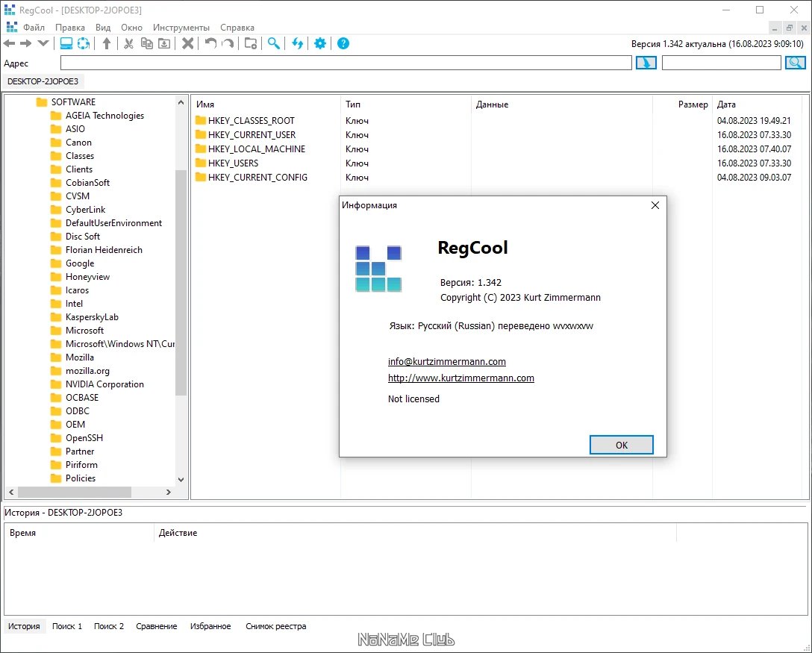The width and height of the screenshot is (812, 653).
Task: Select HKEY_CLASSES_ROOT in the list
Action: coord(252,121)
